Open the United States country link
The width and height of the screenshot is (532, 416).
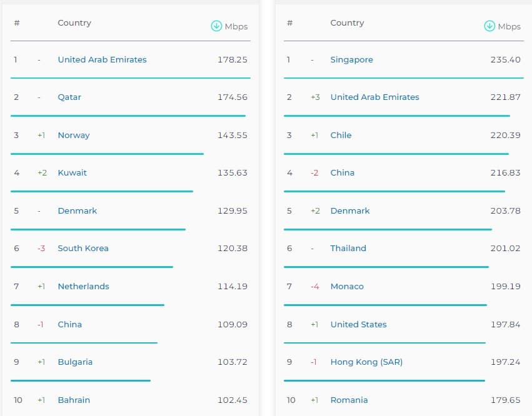coord(358,325)
